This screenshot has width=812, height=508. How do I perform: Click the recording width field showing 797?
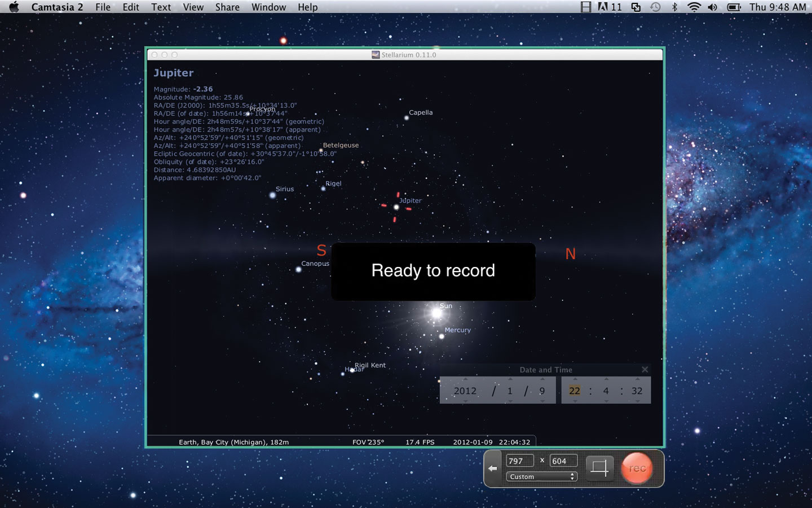click(x=519, y=461)
